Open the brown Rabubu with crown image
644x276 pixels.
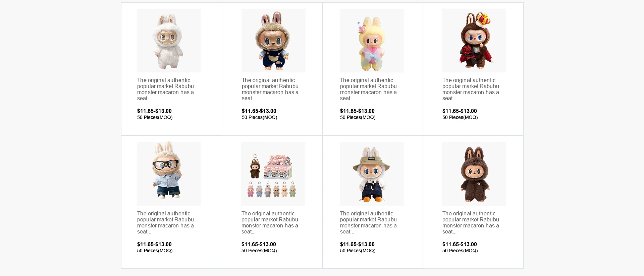pos(474,41)
